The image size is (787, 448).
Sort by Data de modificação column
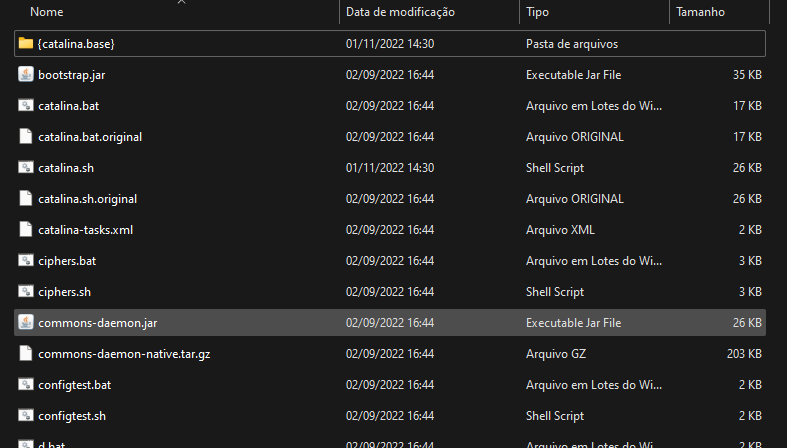coord(400,12)
